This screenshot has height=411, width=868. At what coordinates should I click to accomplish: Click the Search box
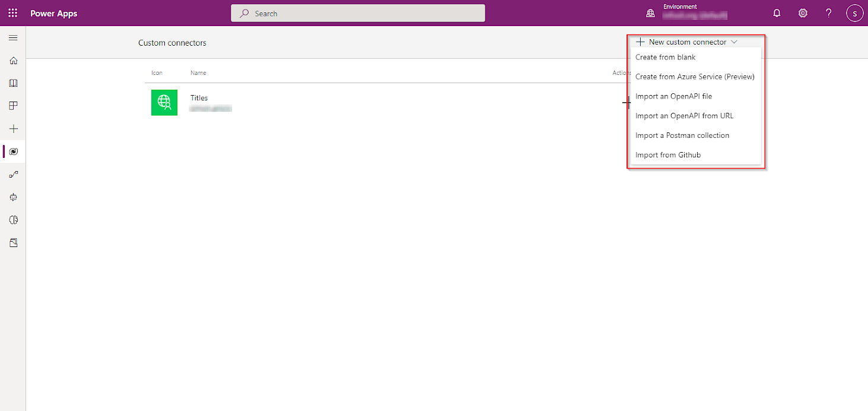pyautogui.click(x=358, y=13)
